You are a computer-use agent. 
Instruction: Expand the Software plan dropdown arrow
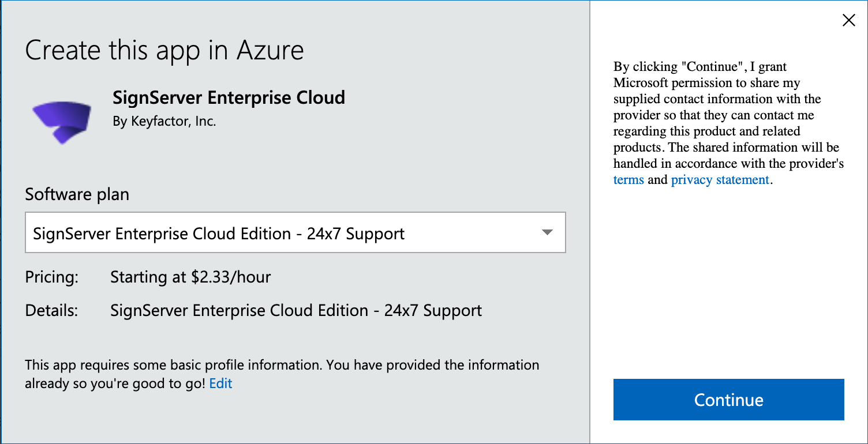point(548,233)
